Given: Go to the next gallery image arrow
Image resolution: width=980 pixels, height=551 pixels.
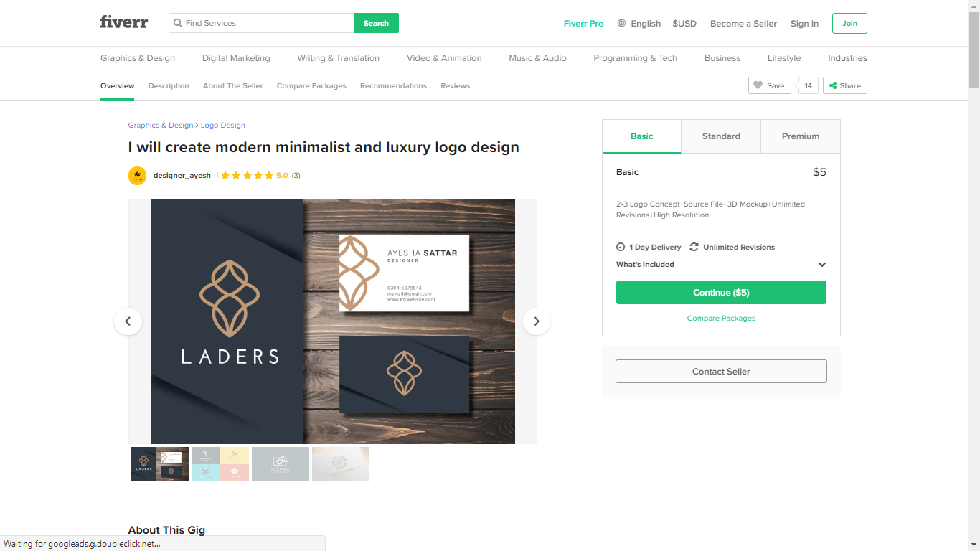Looking at the screenshot, I should 537,321.
